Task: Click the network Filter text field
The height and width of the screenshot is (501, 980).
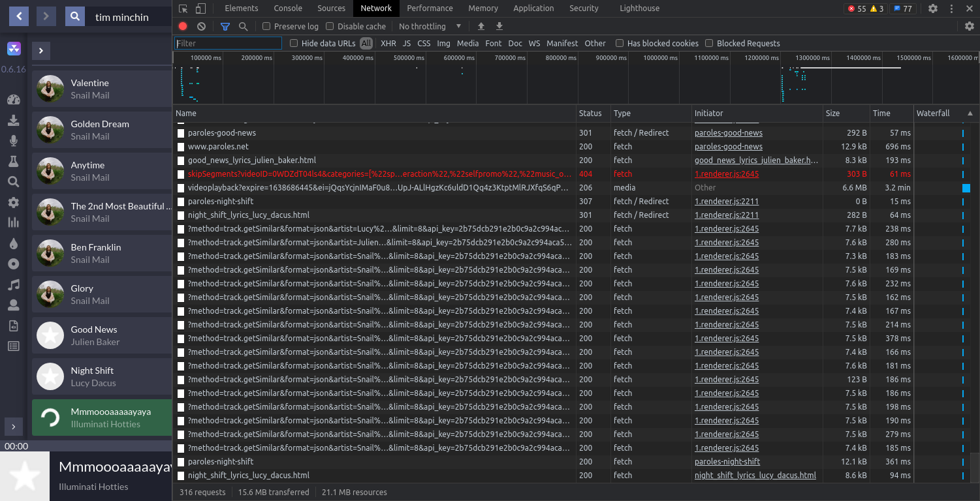Action: (229, 43)
